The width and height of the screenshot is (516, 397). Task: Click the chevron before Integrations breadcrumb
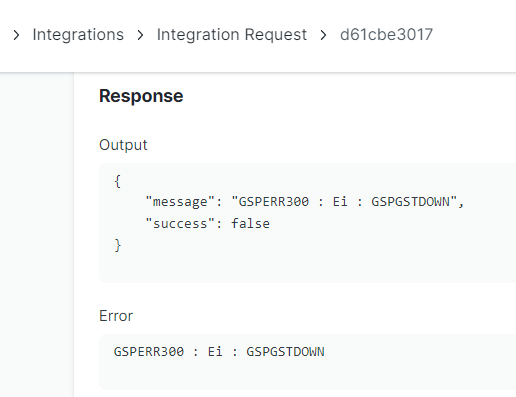(16, 35)
